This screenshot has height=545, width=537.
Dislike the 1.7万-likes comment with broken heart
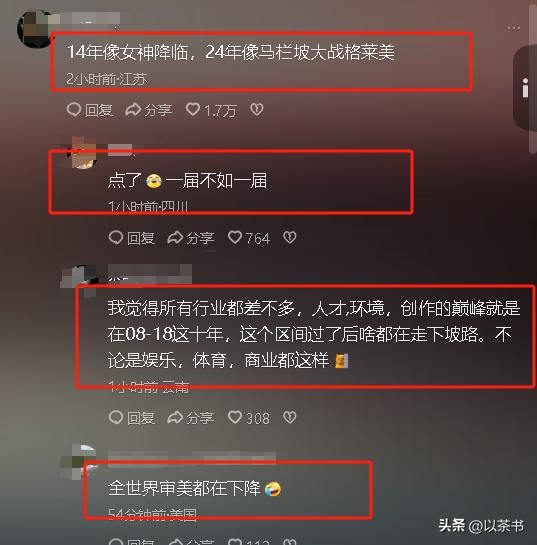pyautogui.click(x=257, y=110)
